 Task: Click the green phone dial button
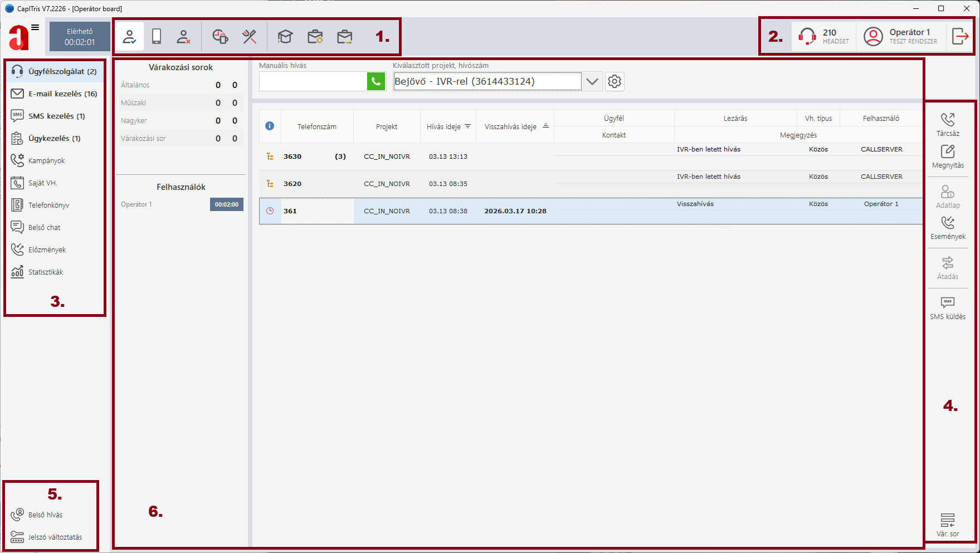(x=376, y=81)
